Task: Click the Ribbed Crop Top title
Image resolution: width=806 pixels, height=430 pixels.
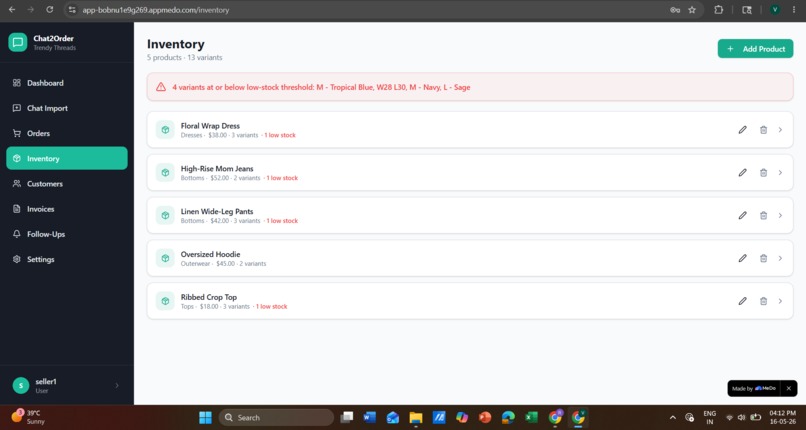Action: 209,297
